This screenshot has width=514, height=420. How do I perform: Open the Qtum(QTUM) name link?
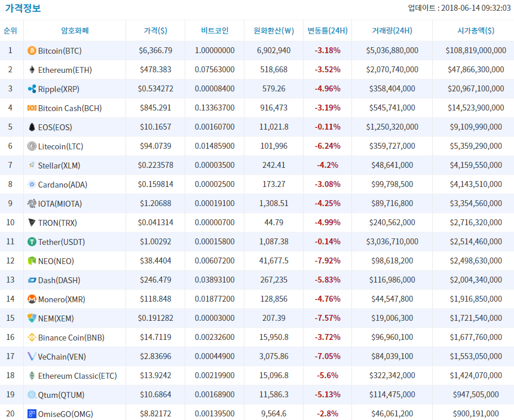click(62, 395)
